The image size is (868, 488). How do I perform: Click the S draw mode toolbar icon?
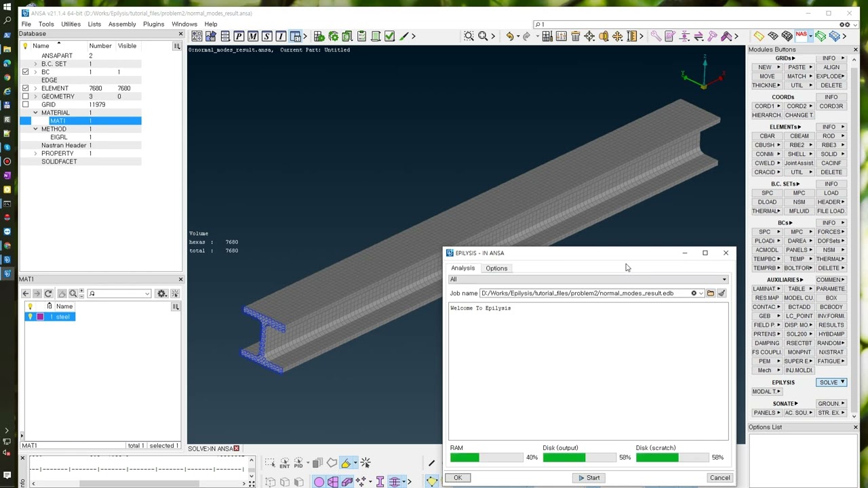point(267,36)
